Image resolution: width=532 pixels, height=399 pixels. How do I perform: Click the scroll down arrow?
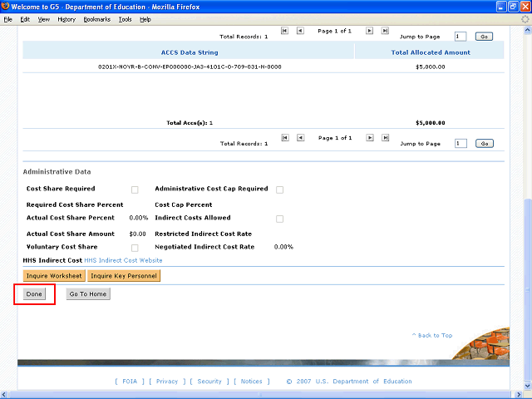pos(528,386)
